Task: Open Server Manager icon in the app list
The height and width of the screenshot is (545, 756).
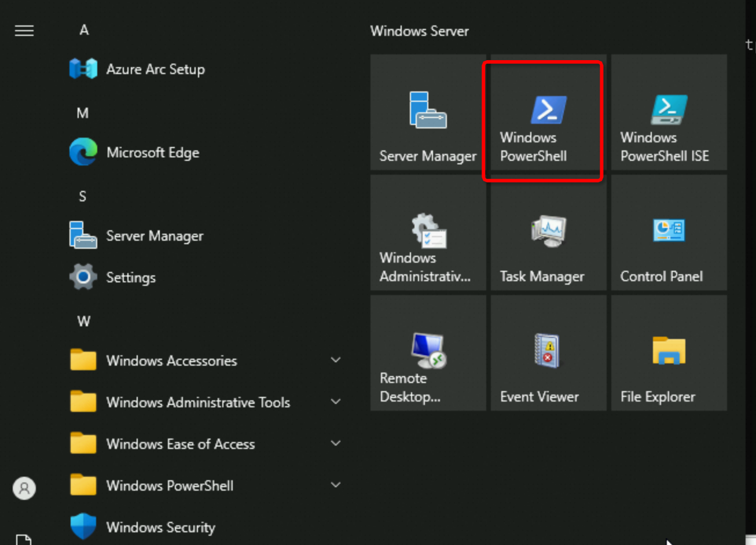Action: pos(83,235)
